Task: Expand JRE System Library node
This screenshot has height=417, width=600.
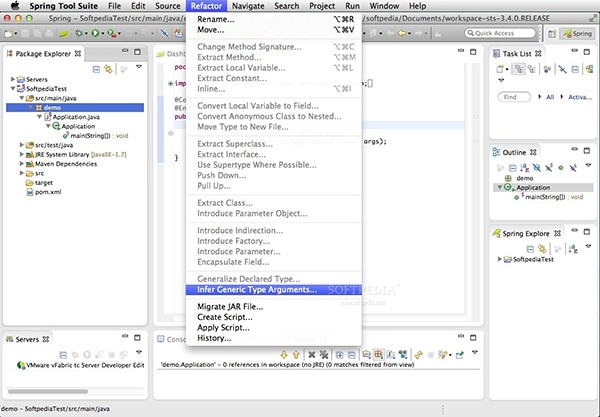Action: 21,154
